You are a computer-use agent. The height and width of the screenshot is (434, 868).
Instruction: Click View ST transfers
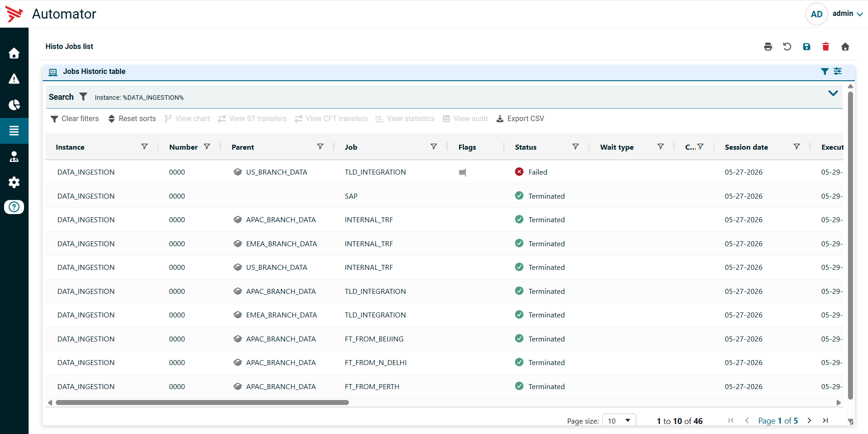tap(252, 119)
